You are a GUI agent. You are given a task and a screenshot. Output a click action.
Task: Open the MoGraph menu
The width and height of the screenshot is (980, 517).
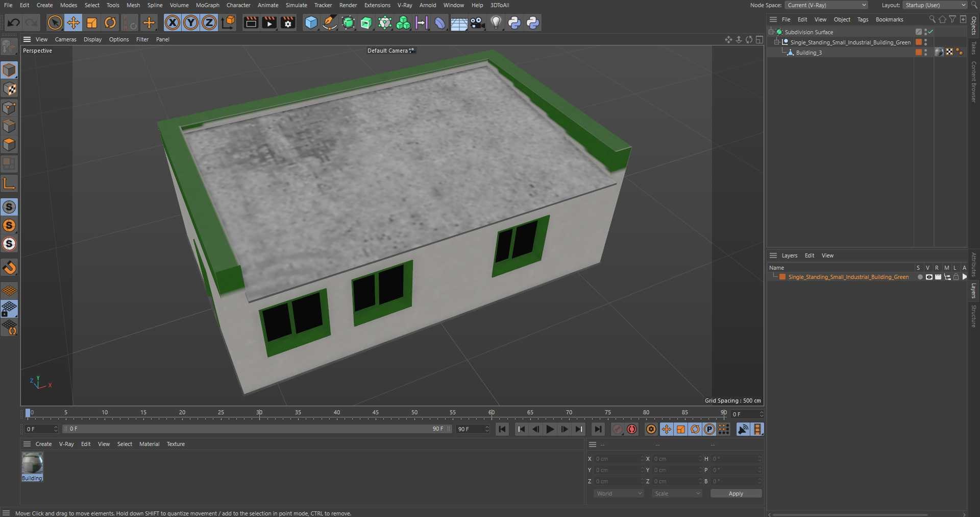tap(208, 5)
